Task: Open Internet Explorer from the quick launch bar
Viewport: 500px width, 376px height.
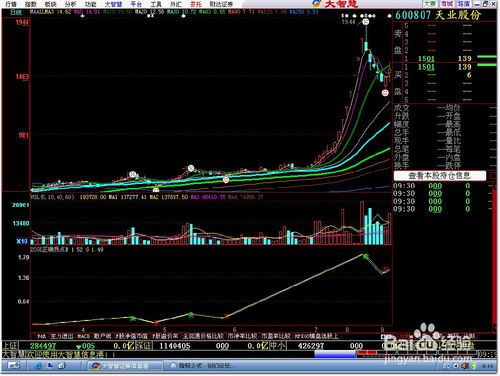Action: (x=37, y=366)
